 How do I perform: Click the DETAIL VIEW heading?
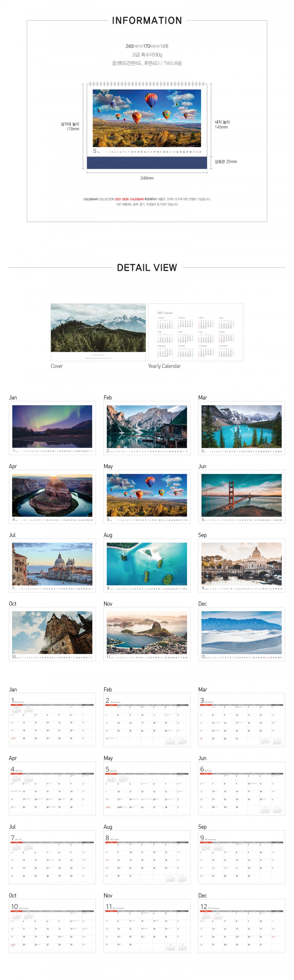[x=147, y=268]
